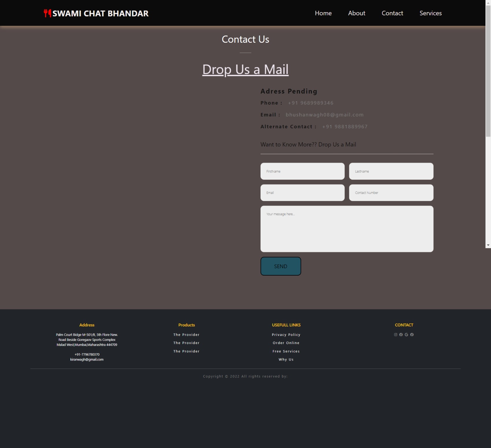491x448 pixels.
Task: Click the Free Services link
Action: coord(286,351)
